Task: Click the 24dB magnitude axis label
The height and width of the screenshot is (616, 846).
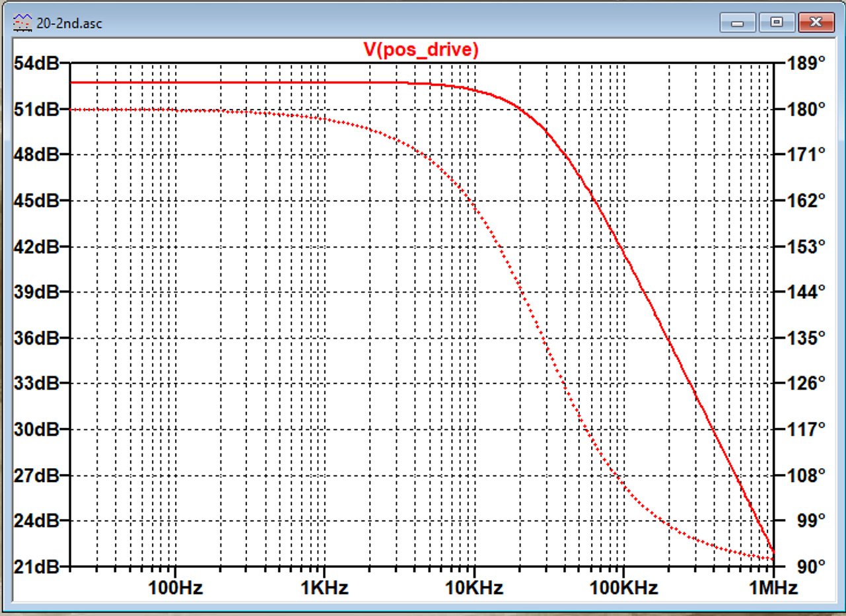Action: (x=36, y=520)
